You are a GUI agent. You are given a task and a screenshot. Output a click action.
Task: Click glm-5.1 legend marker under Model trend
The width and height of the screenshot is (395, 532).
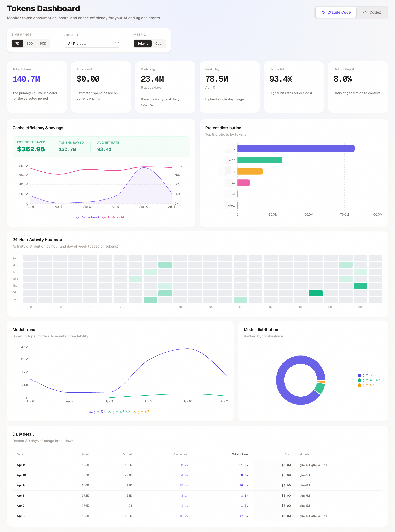click(x=91, y=412)
